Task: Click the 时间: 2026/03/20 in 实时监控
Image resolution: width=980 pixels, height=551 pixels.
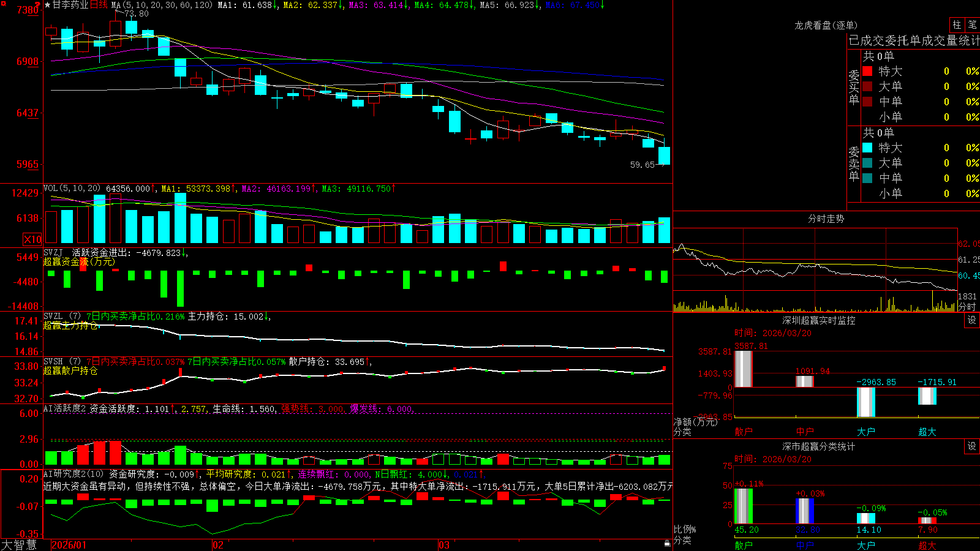Action: (x=773, y=333)
